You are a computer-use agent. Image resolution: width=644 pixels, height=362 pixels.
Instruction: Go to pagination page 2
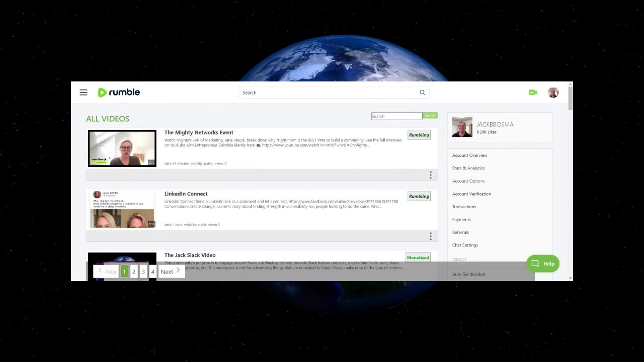tap(134, 271)
